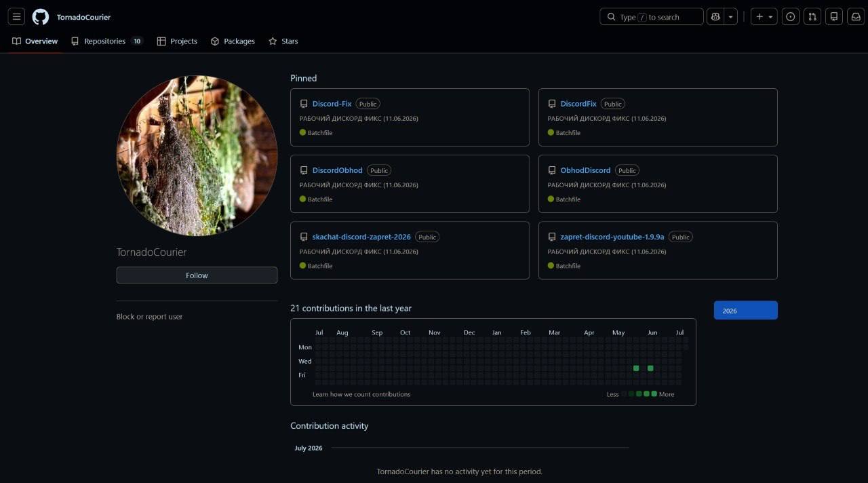This screenshot has width=868, height=483.
Task: Switch to the Repositories tab
Action: click(107, 41)
